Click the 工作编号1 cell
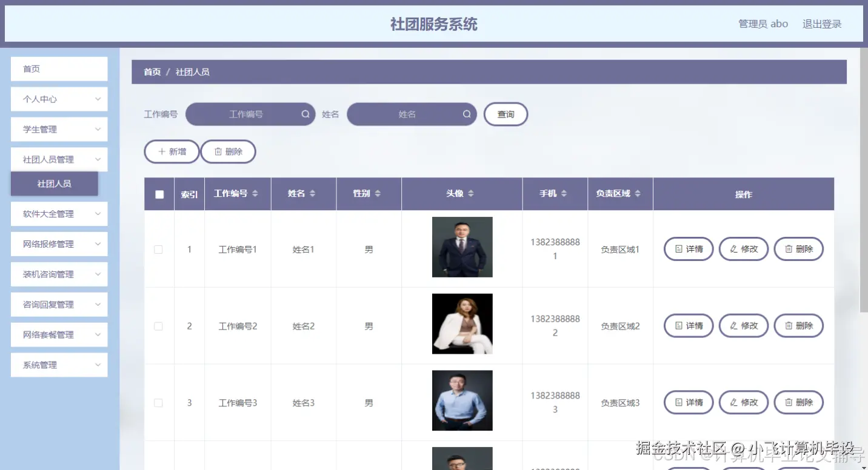This screenshot has width=868, height=470. [x=238, y=250]
